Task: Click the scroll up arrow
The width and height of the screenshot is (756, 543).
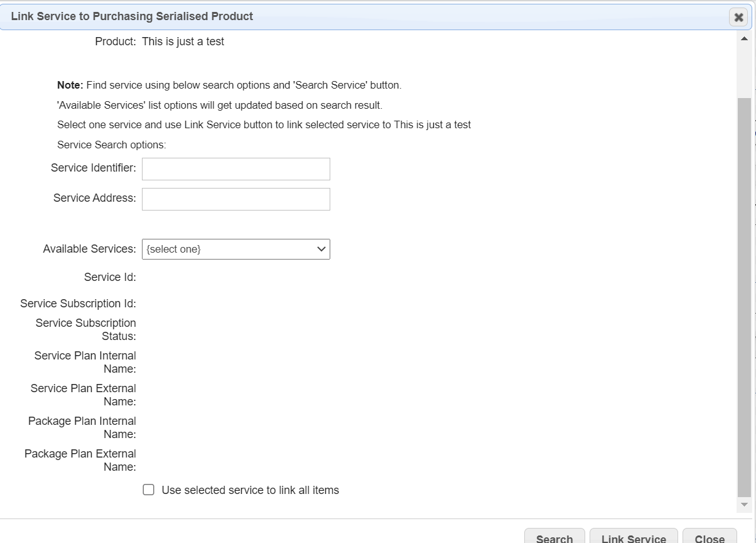Action: pyautogui.click(x=744, y=39)
